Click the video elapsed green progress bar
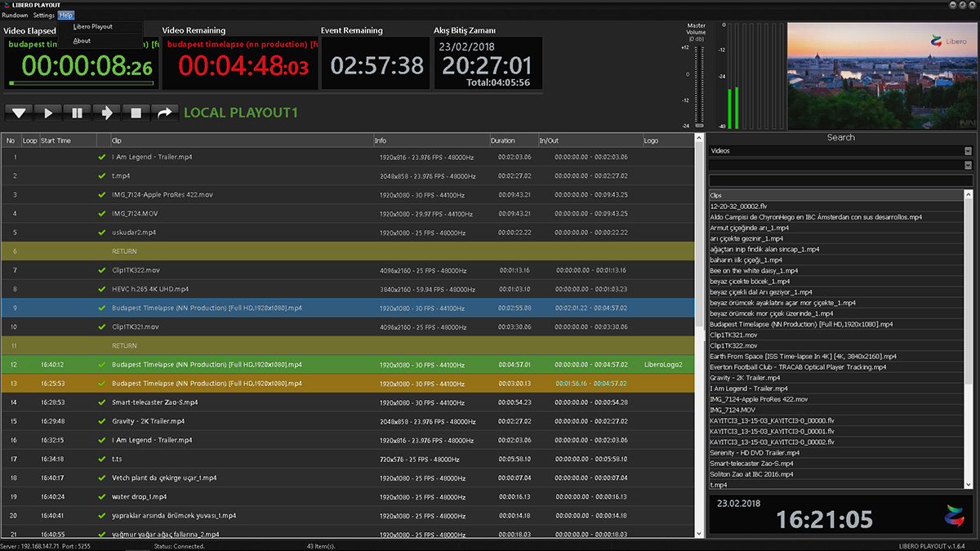980x551 pixels. coord(81,83)
